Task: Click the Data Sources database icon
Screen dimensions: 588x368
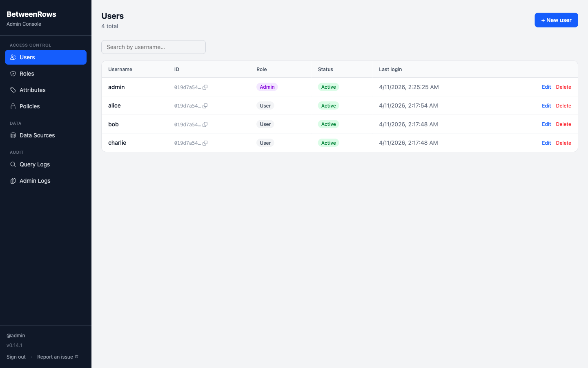Action: pos(13,135)
